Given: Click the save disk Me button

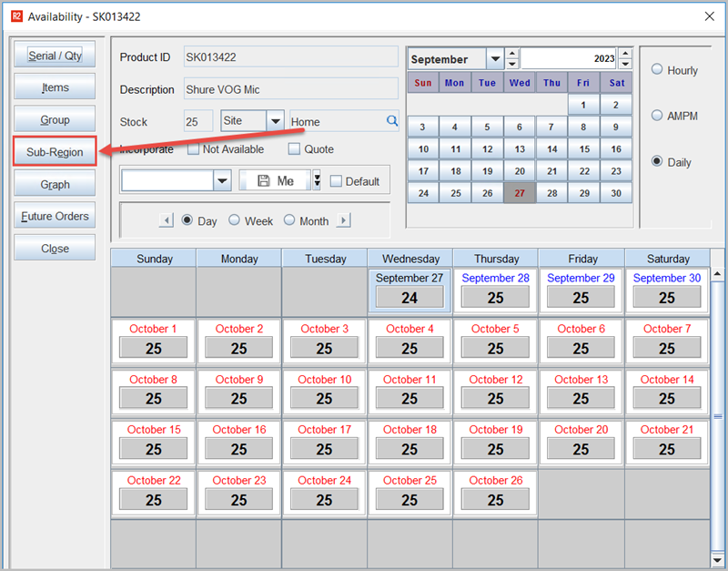Looking at the screenshot, I should [276, 180].
